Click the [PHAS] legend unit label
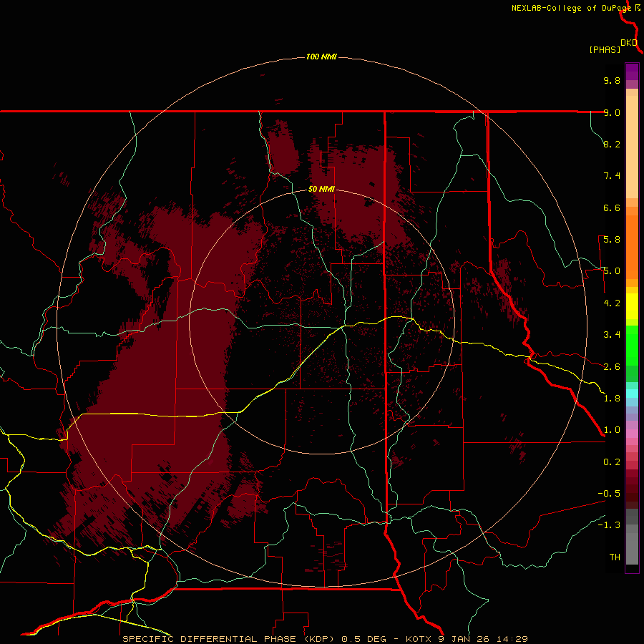The width and height of the screenshot is (644, 644). [605, 49]
